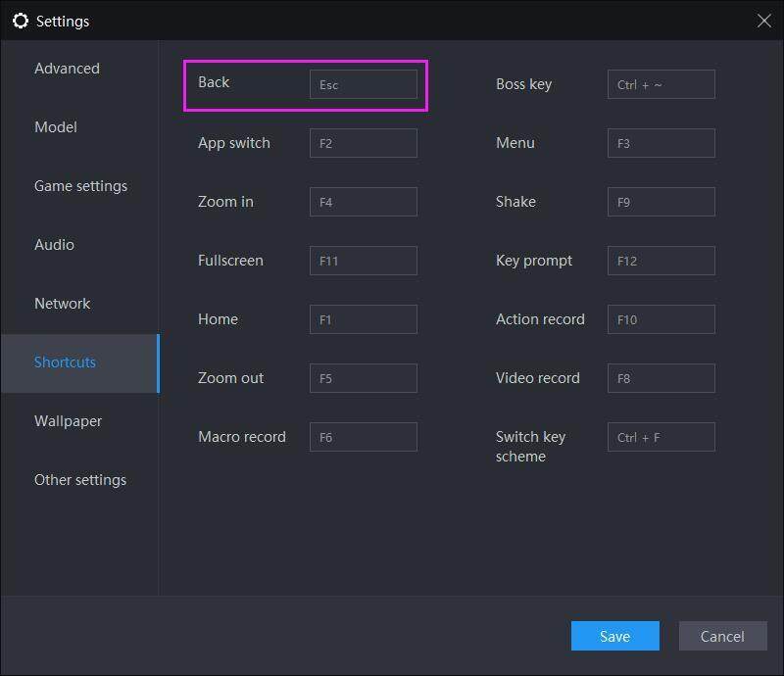
Task: Change the Macro record shortcut field F6
Action: click(364, 437)
